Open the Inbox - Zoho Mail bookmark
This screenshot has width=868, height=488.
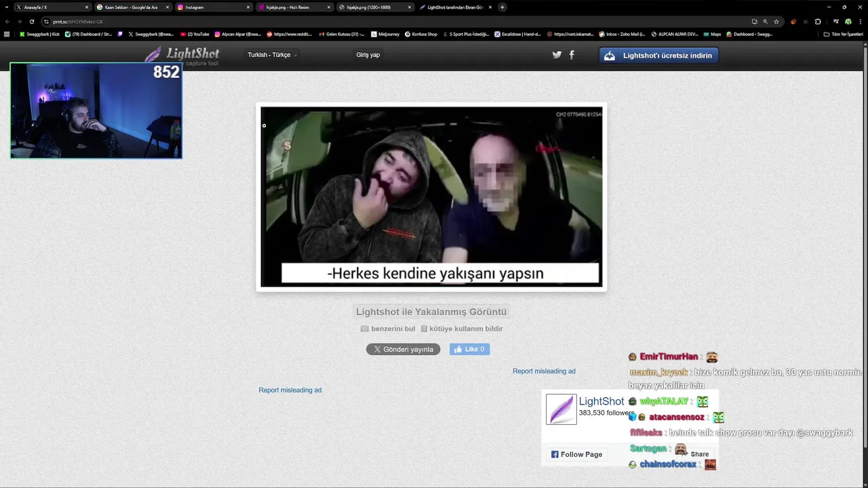(623, 34)
